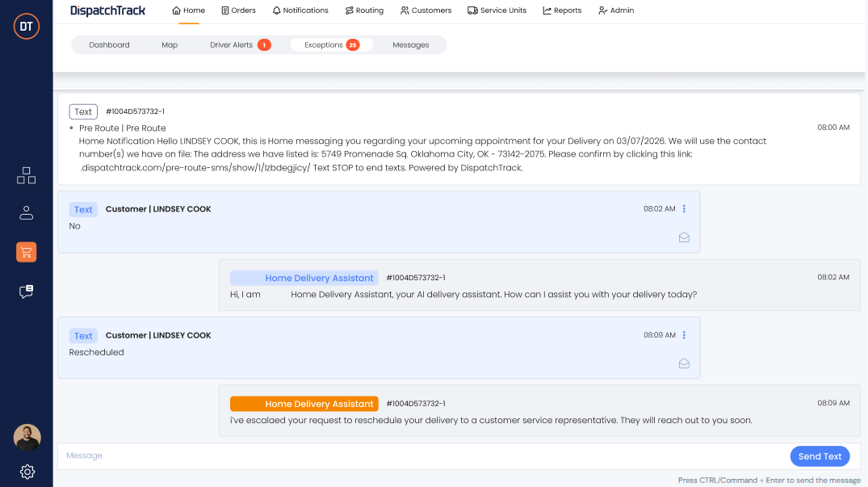Image resolution: width=868 pixels, height=487 pixels.
Task: Click the outlined Text tag on Pre Route message
Action: click(83, 111)
